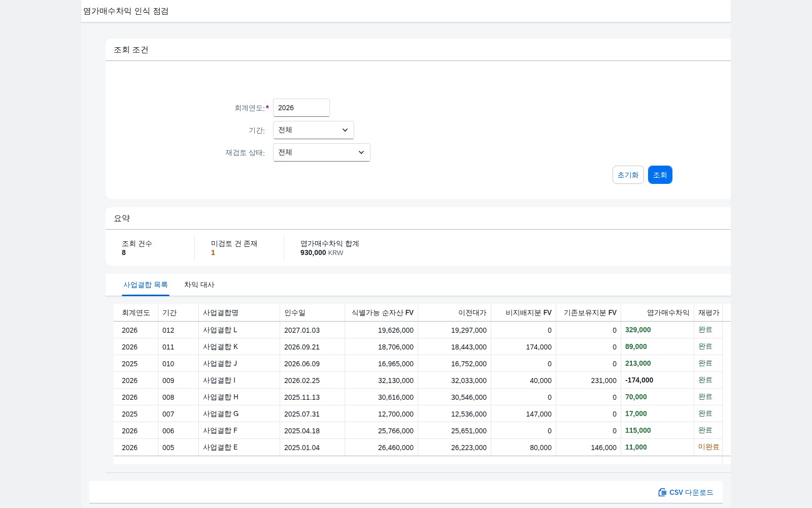Click gain value 213,000
Image resolution: width=812 pixels, height=508 pixels.
tap(638, 363)
